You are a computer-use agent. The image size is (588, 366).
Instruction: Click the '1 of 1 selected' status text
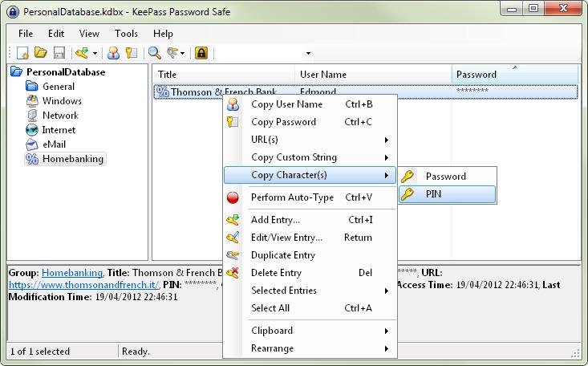pos(40,352)
